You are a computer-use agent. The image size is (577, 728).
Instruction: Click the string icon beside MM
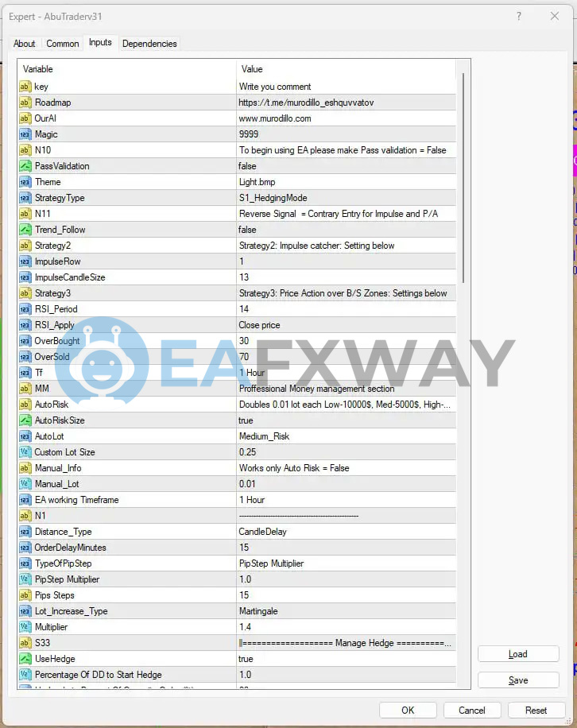pos(25,388)
